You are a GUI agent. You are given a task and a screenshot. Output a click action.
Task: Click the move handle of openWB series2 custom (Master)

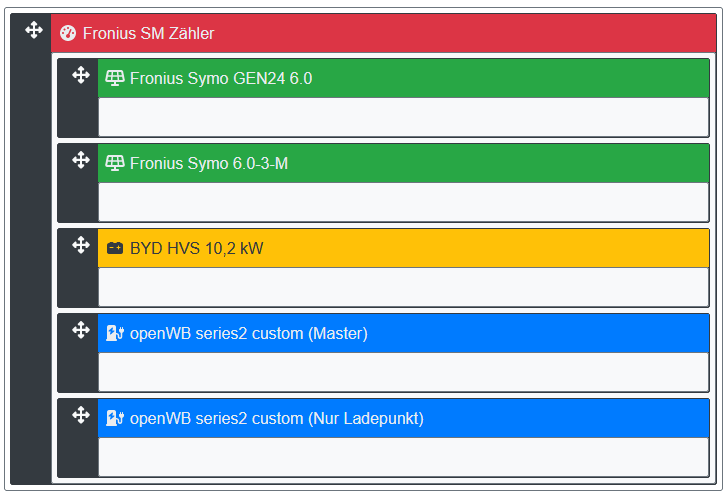click(81, 330)
